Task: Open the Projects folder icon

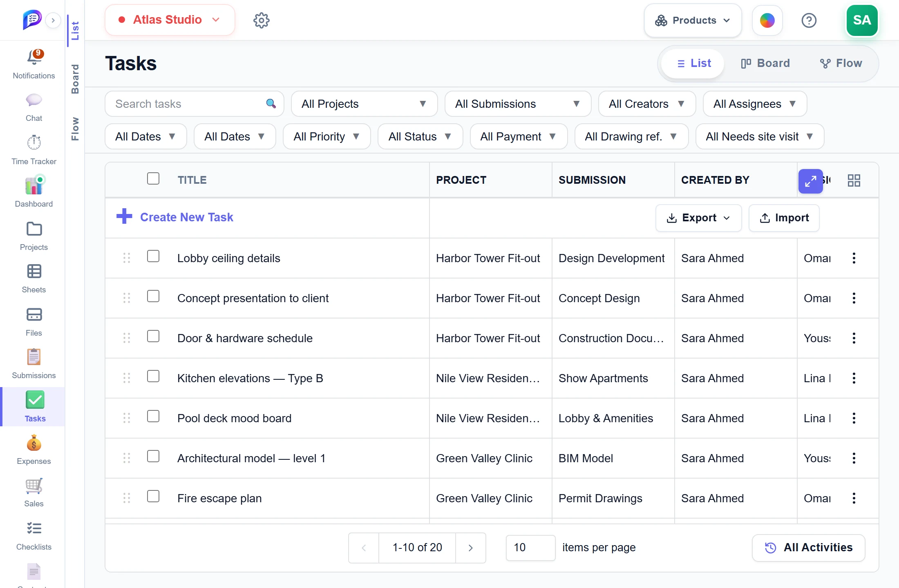Action: 34,229
